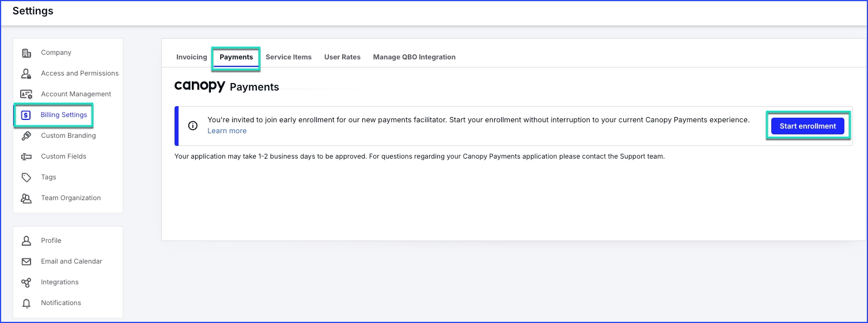
Task: Click the Profile person icon
Action: [26, 241]
